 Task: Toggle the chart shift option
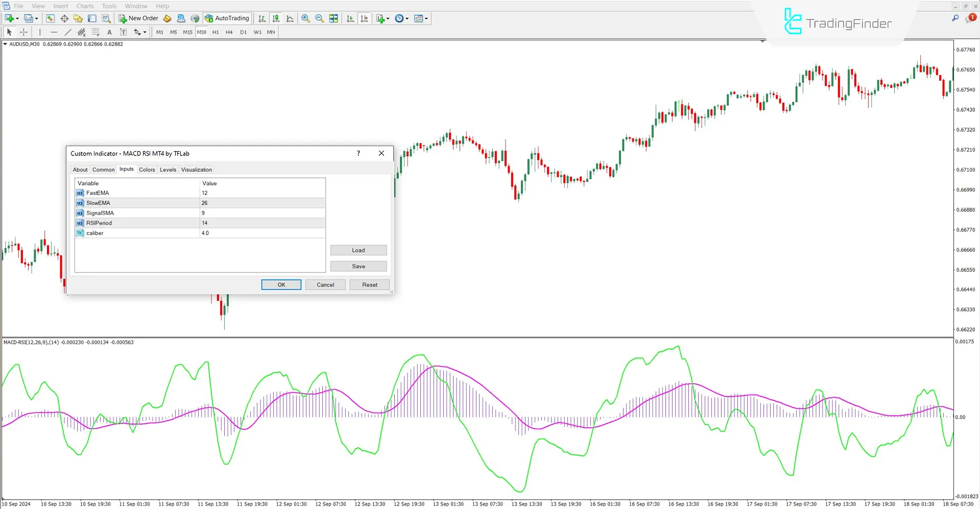pyautogui.click(x=364, y=18)
